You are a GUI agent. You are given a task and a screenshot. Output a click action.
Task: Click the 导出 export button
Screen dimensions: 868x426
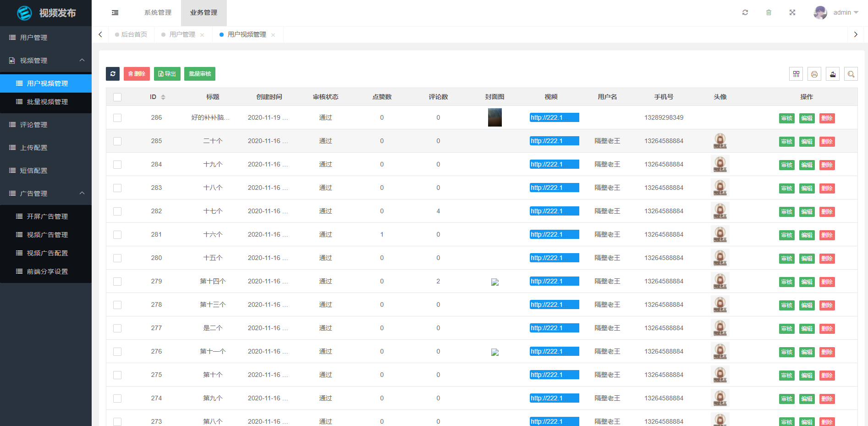click(x=167, y=74)
